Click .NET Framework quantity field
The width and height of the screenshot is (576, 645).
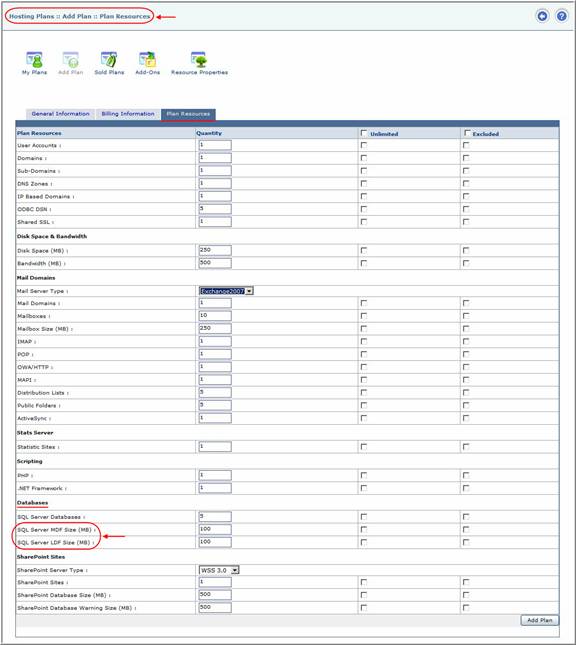(x=215, y=488)
